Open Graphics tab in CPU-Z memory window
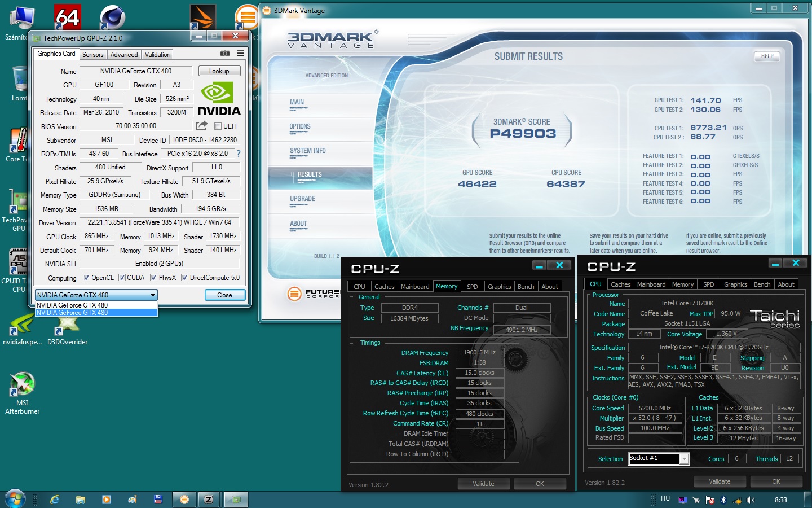 [499, 287]
